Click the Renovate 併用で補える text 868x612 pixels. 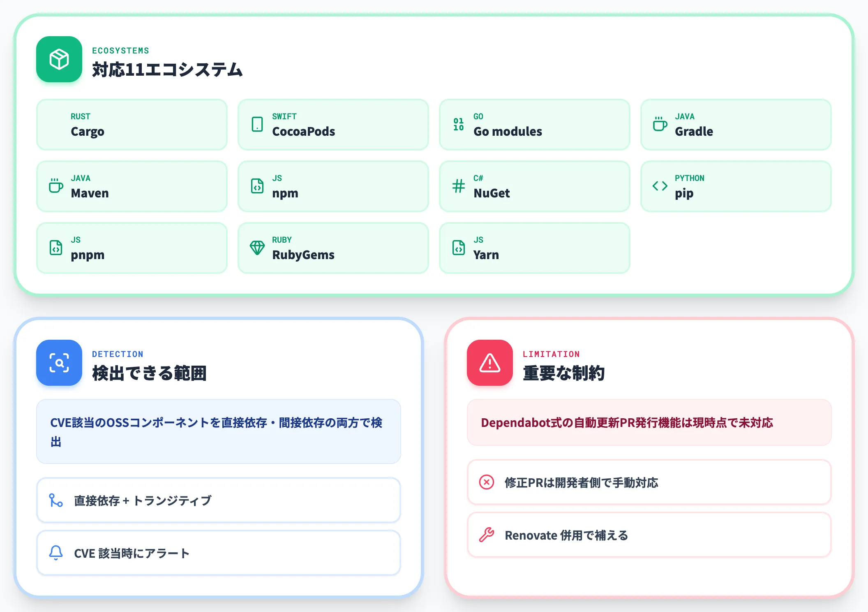click(566, 535)
